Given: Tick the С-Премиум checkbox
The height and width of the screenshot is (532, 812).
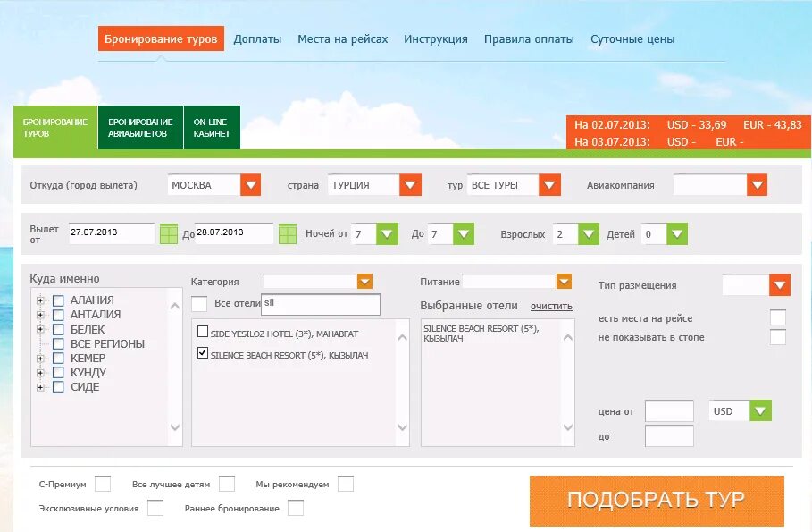Looking at the screenshot, I should (x=103, y=484).
